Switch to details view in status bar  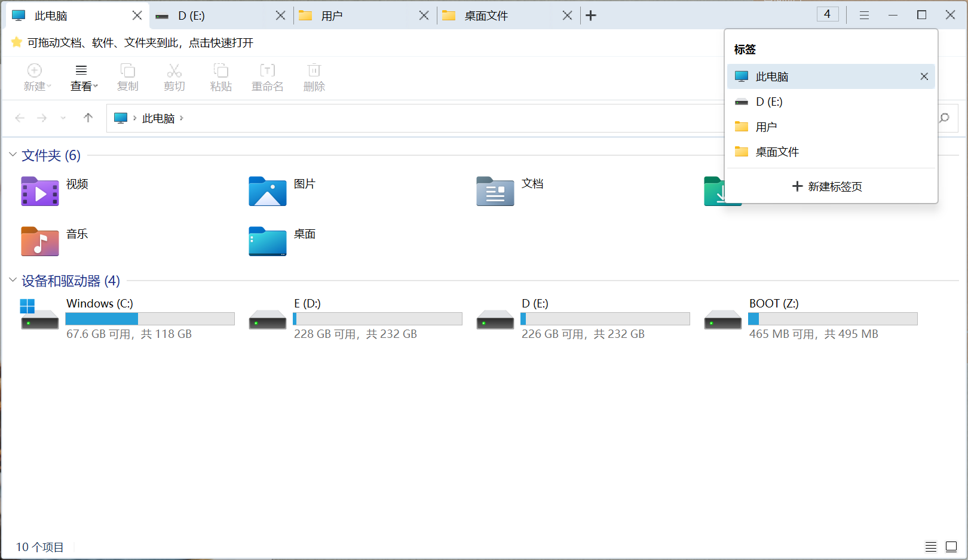pyautogui.click(x=930, y=546)
